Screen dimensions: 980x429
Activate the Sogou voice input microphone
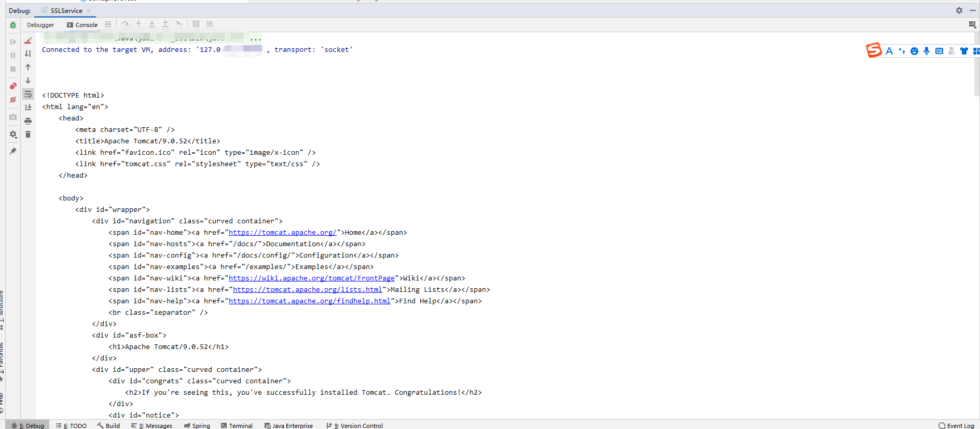click(x=927, y=51)
